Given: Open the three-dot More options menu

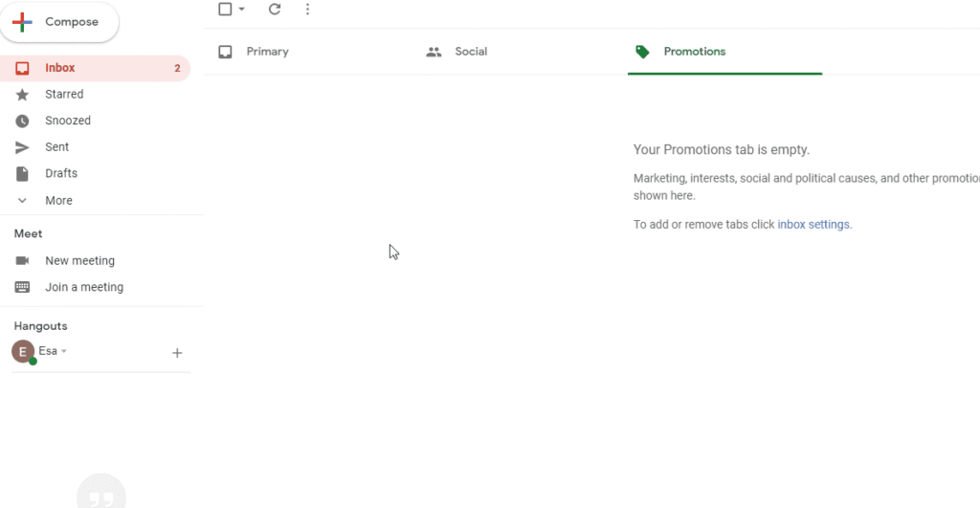Looking at the screenshot, I should 307,10.
